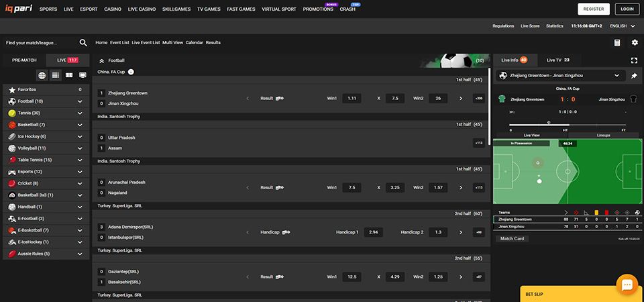Open the Live TV tab
Viewport: 644px width, 302px height.
557,60
